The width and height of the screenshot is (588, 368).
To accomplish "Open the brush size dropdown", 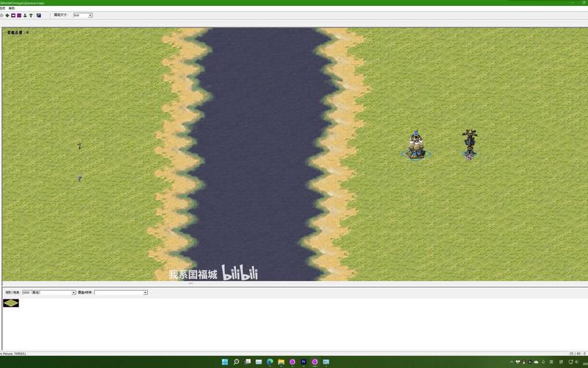I will coord(90,15).
